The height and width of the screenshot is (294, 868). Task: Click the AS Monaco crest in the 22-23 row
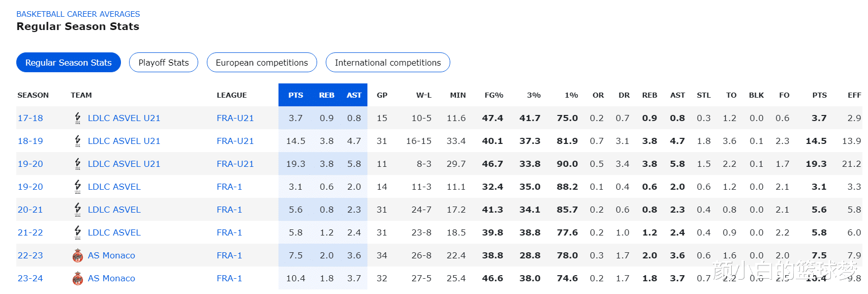(x=78, y=255)
